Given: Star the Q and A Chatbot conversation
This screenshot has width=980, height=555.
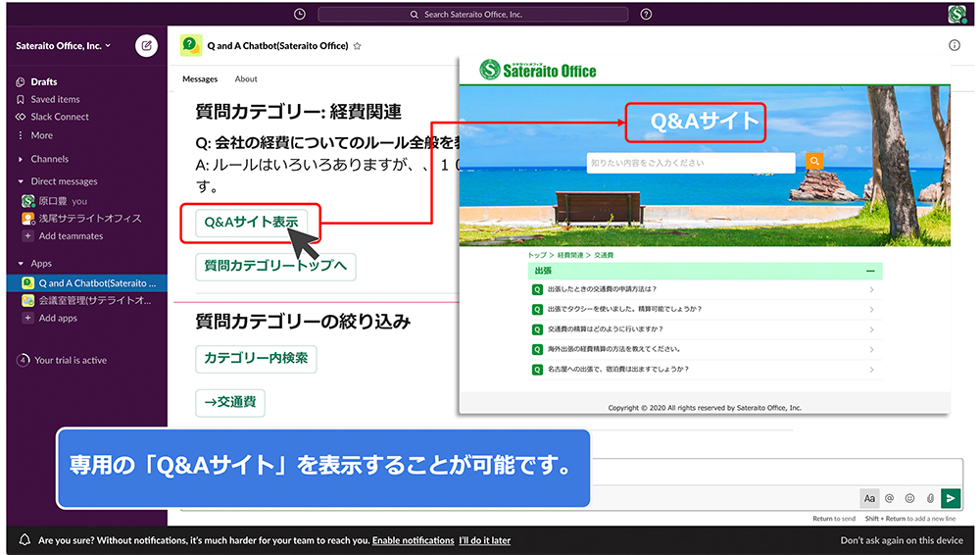Looking at the screenshot, I should (357, 46).
